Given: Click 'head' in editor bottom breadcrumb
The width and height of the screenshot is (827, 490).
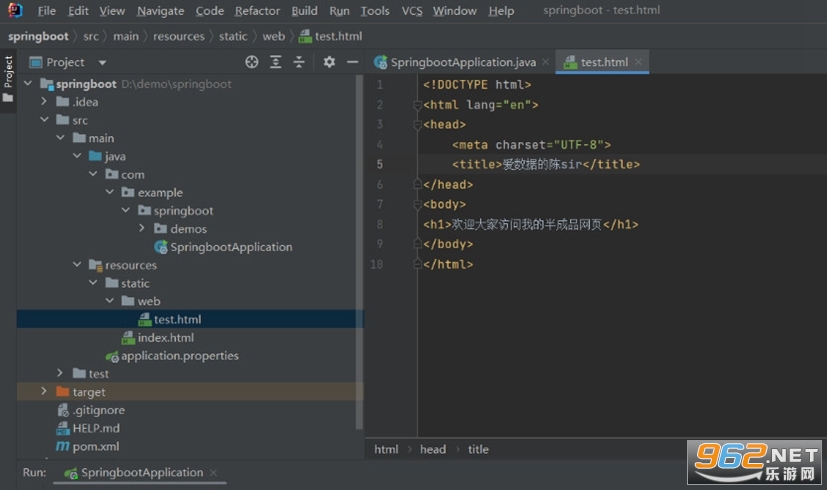Looking at the screenshot, I should coord(432,449).
